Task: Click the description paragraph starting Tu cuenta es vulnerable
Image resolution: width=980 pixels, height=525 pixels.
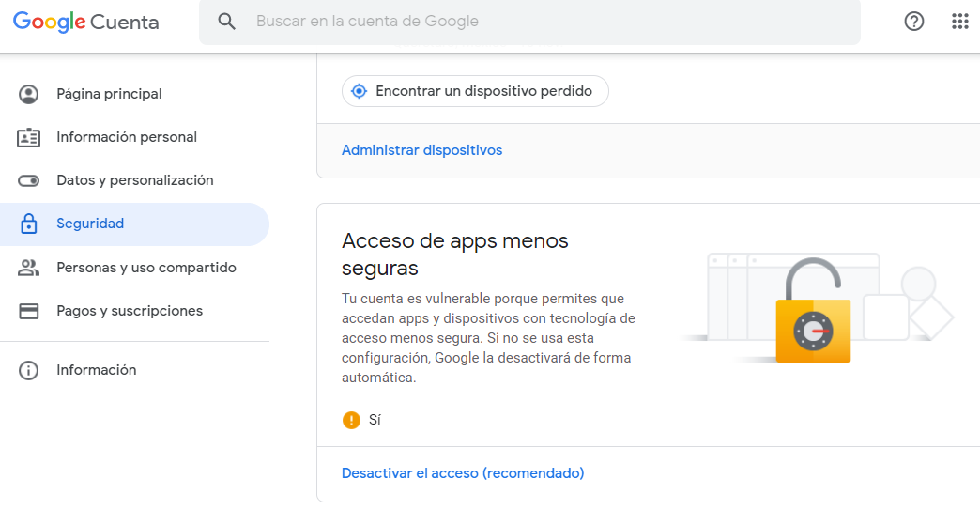Action: 488,337
